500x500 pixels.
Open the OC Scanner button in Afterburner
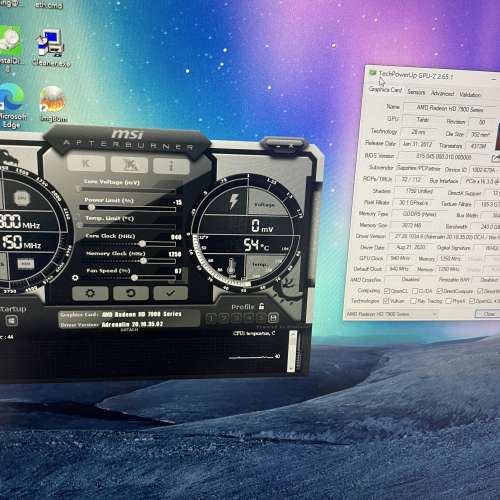[129, 165]
